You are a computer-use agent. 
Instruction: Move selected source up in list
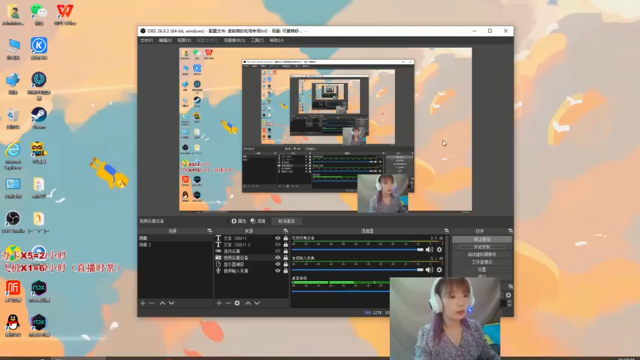pos(248,303)
